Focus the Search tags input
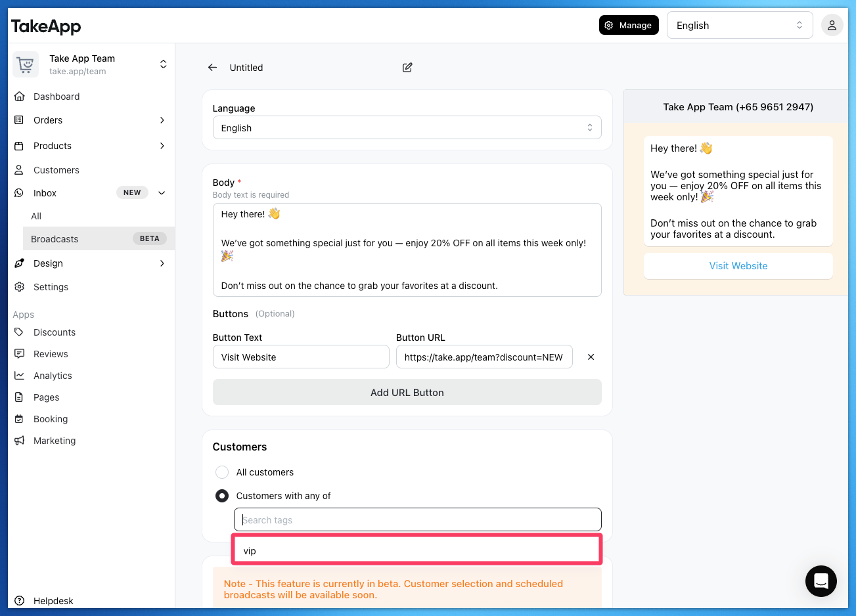 418,519
